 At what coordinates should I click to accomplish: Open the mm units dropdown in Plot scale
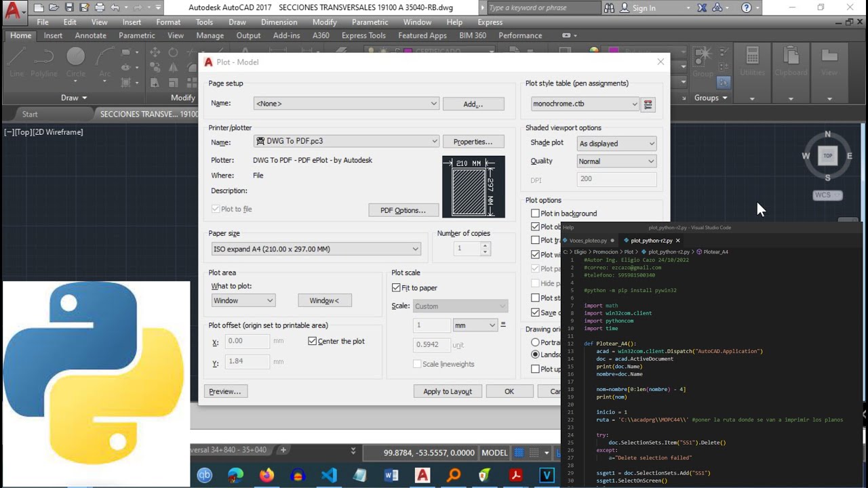[475, 325]
